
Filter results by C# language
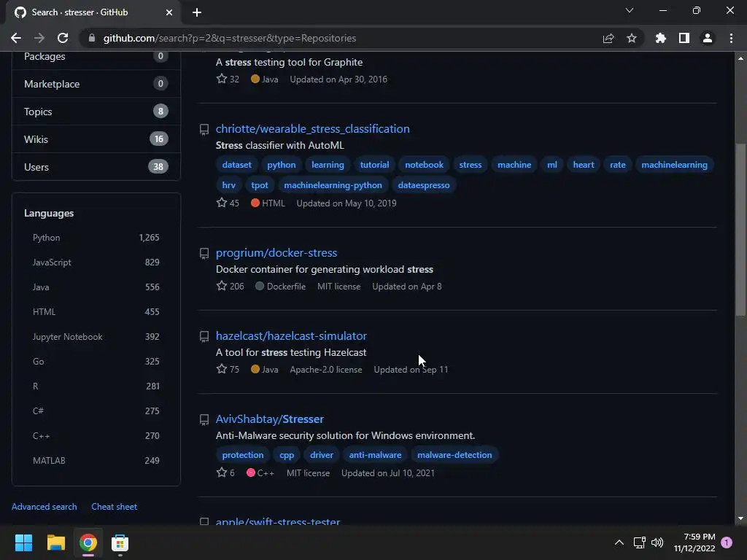[x=96, y=411]
